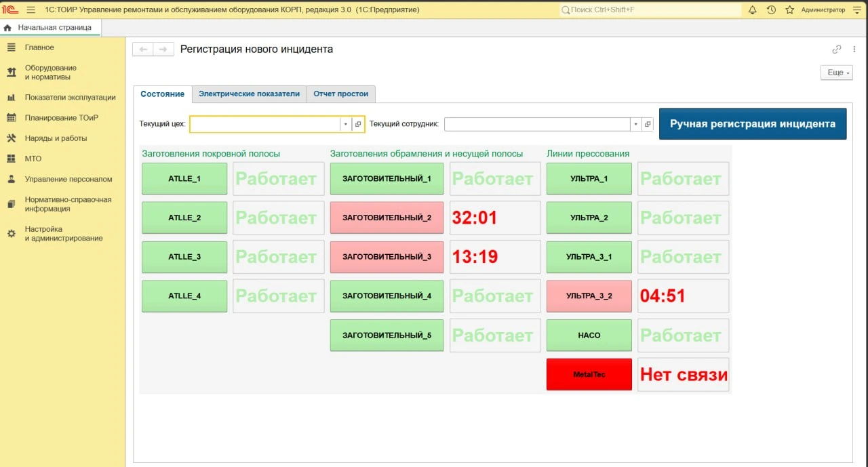Click the notifications bell icon

(752, 10)
